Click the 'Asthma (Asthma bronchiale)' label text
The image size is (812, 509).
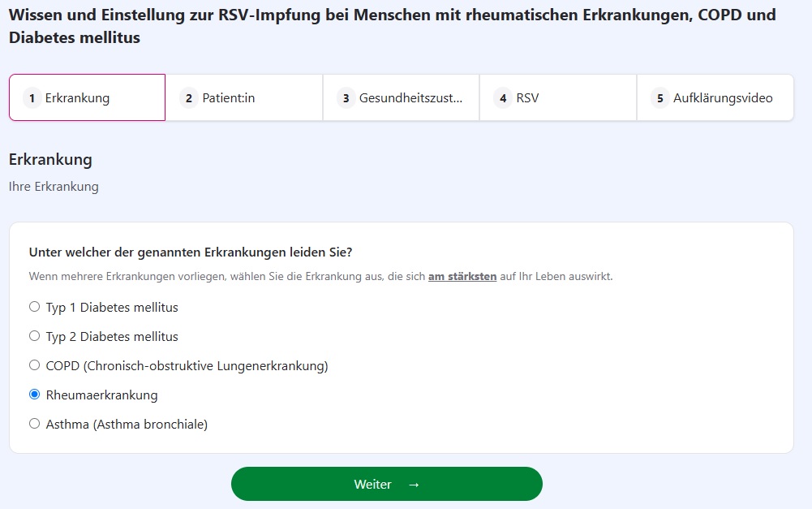pos(127,425)
